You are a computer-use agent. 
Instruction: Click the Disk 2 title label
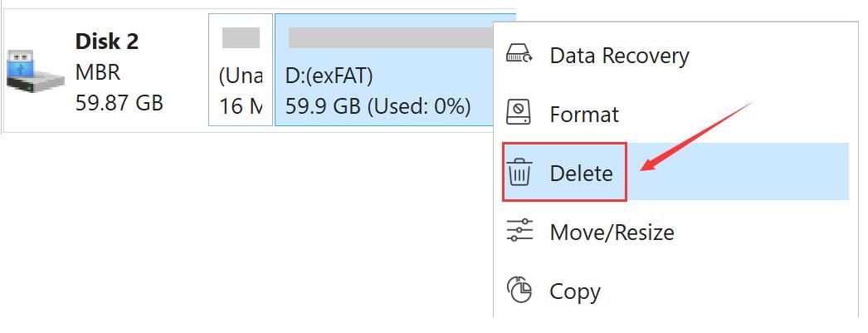pos(108,41)
